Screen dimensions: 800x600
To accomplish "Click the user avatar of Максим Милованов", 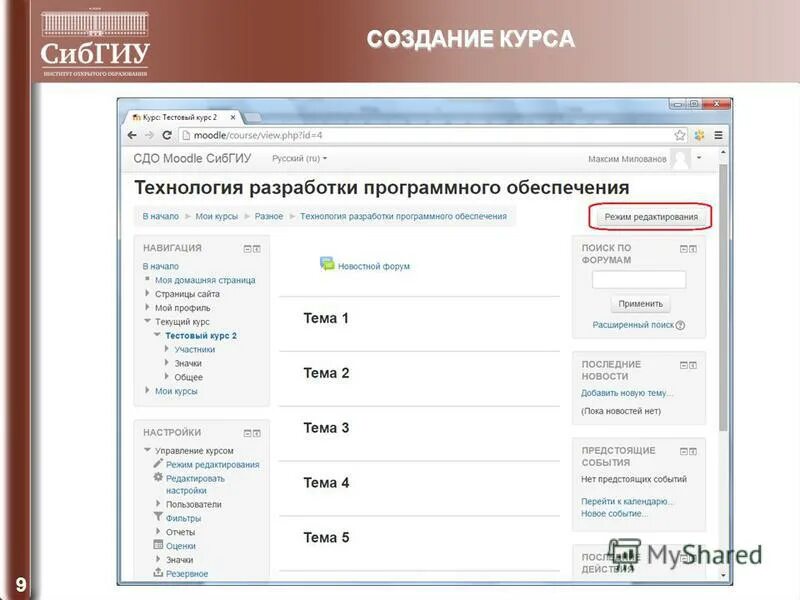I will pyautogui.click(x=681, y=159).
